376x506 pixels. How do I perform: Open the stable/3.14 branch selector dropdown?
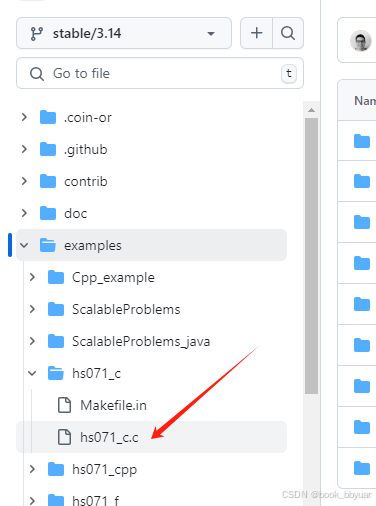tap(124, 33)
